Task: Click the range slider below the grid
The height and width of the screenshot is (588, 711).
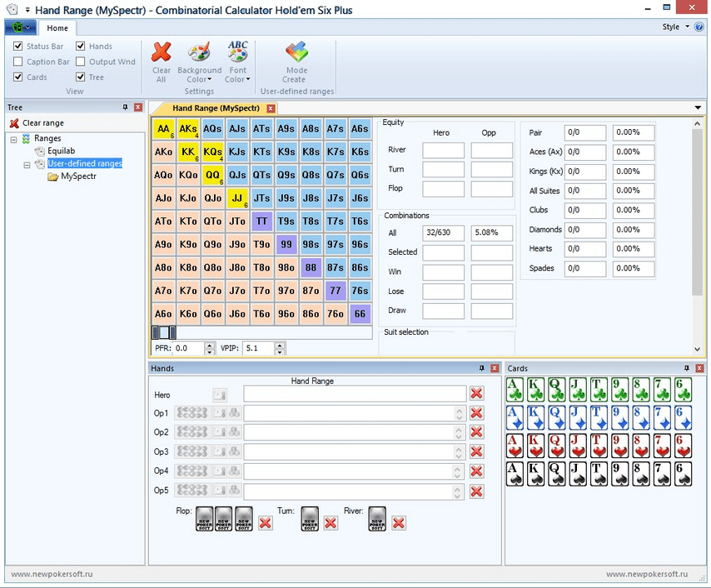Action: [262, 332]
